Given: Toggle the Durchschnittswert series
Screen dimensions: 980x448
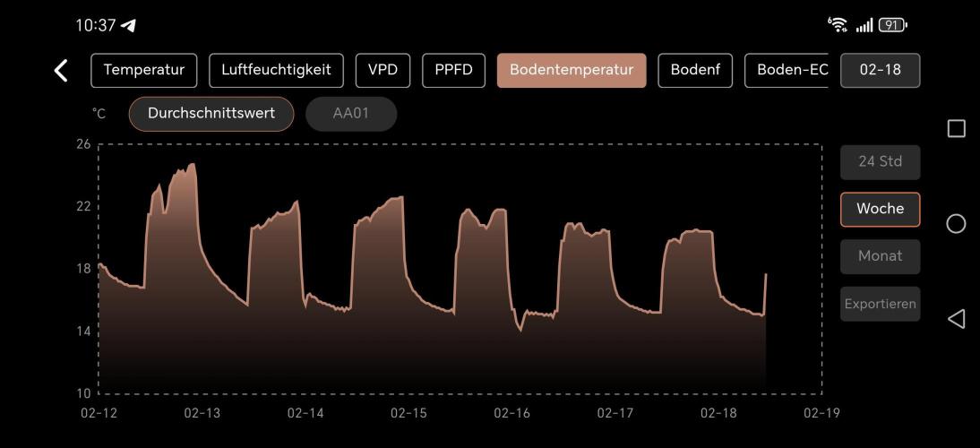Looking at the screenshot, I should 211,114.
